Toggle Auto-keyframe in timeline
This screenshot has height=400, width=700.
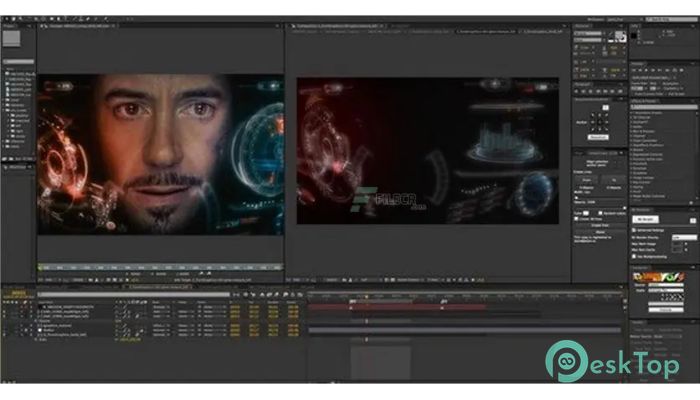click(x=293, y=295)
